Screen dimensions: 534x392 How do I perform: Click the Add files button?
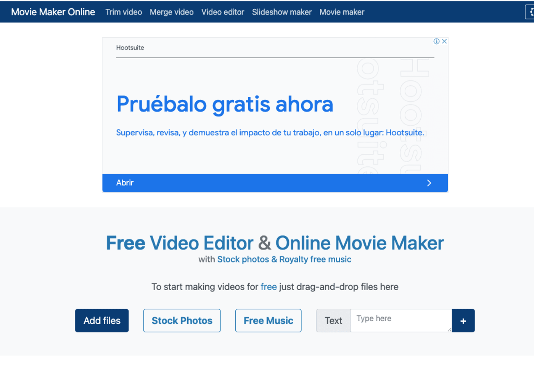102,320
